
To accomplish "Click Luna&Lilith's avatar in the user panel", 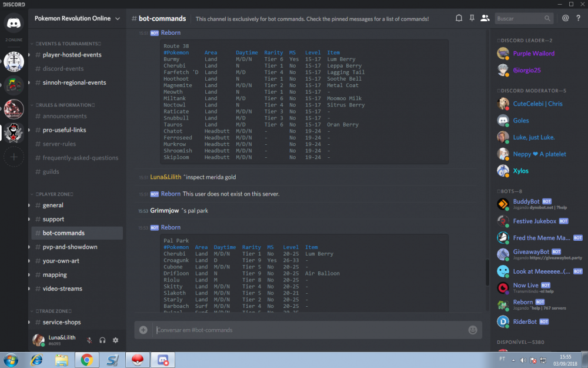I will (38, 340).
